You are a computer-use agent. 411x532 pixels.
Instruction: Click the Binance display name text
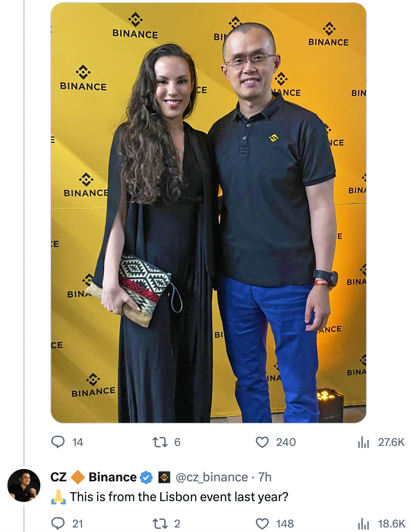tap(112, 477)
